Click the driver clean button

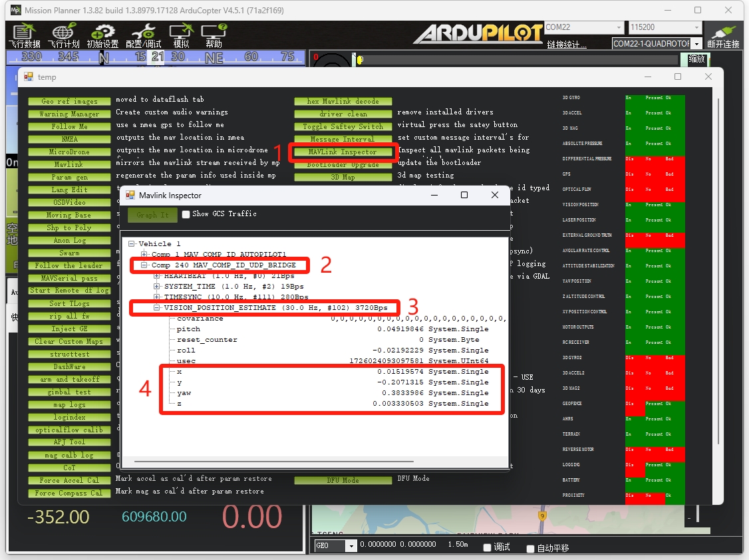coord(343,114)
